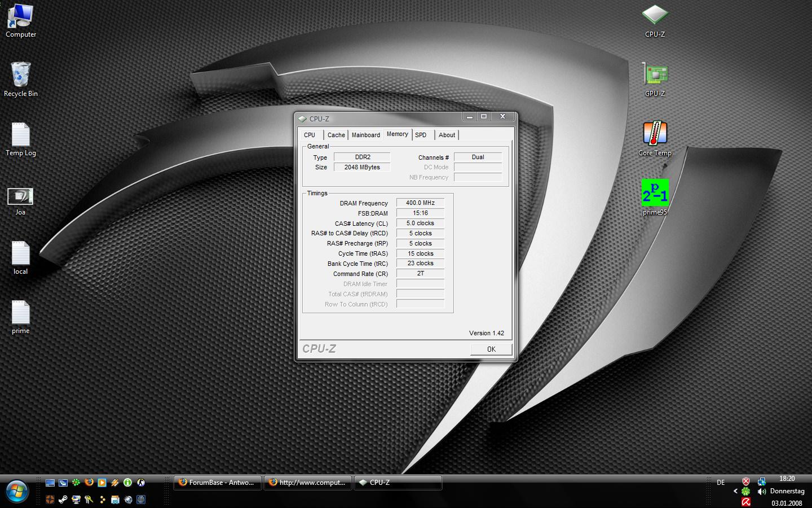812x508 pixels.
Task: Click the red security shield tray icon
Action: click(746, 481)
